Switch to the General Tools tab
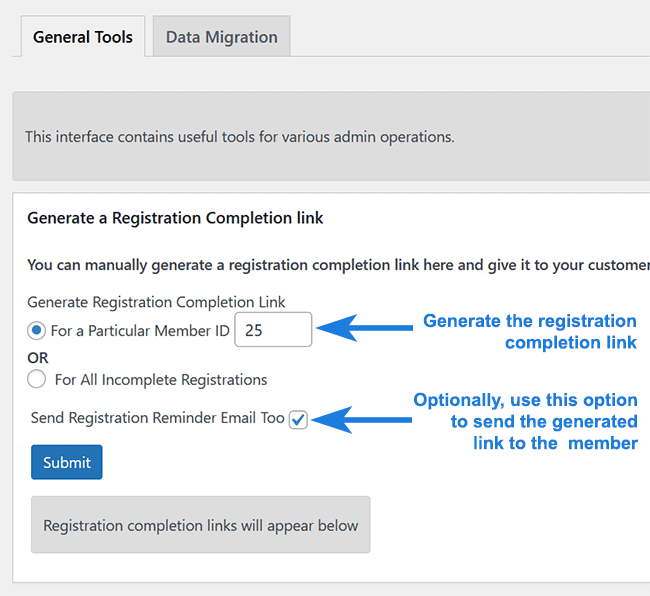Screen dimensions: 650x596 tap(83, 37)
